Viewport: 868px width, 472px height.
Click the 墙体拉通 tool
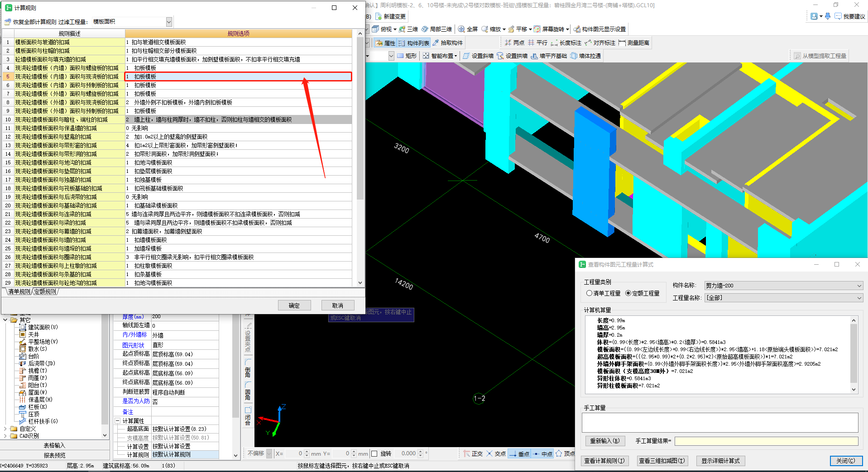click(585, 56)
